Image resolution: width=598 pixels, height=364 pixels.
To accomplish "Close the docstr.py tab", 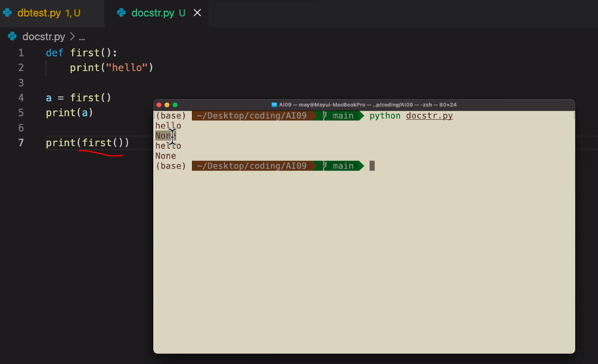I will click(x=197, y=13).
